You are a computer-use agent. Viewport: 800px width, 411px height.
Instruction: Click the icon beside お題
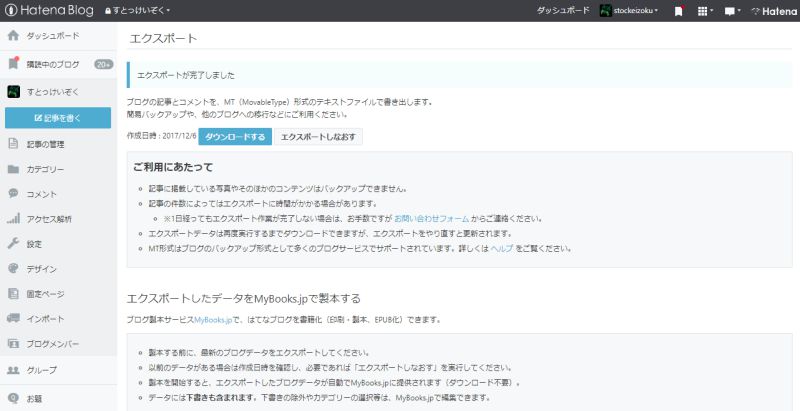click(x=13, y=398)
